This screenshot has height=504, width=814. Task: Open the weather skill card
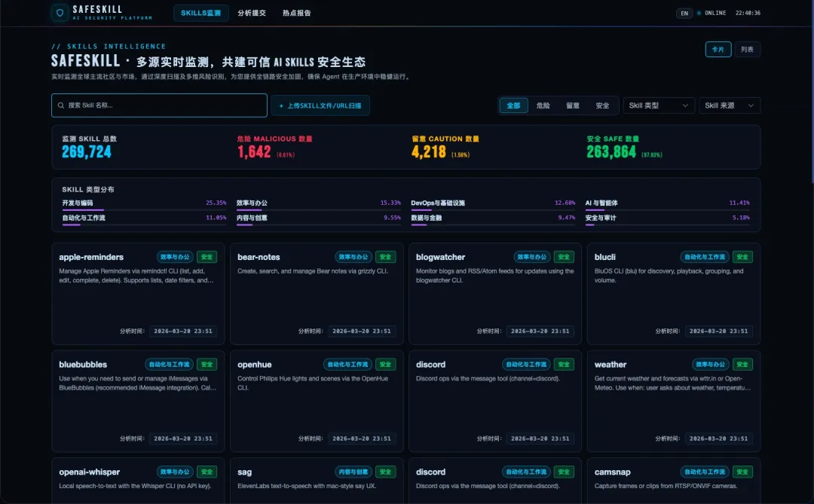click(x=674, y=402)
